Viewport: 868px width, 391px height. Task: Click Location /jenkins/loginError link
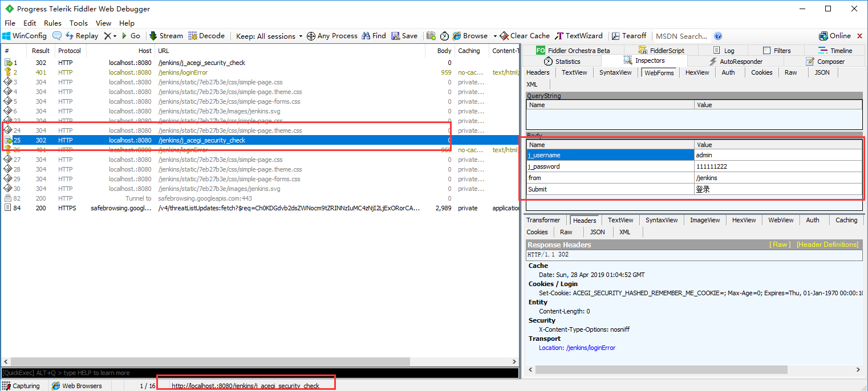click(x=577, y=348)
